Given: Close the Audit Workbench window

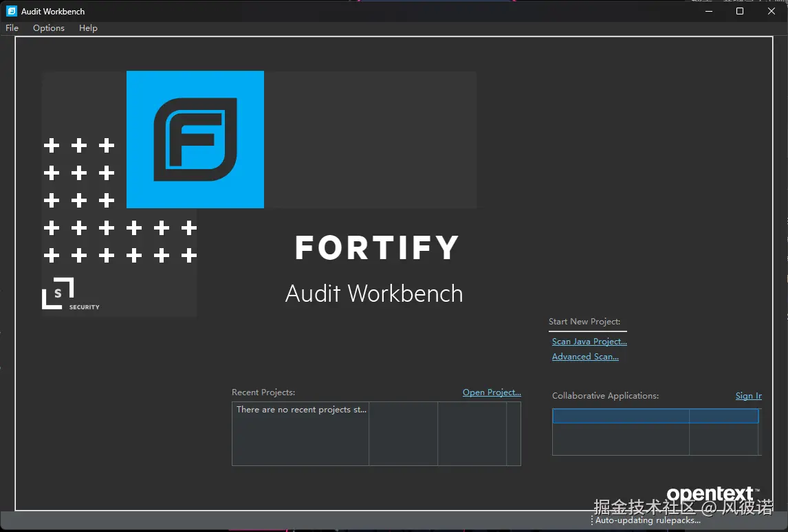Looking at the screenshot, I should coord(771,11).
